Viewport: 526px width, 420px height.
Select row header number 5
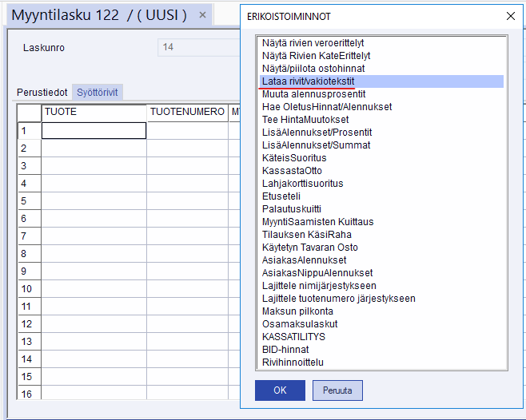(x=24, y=201)
